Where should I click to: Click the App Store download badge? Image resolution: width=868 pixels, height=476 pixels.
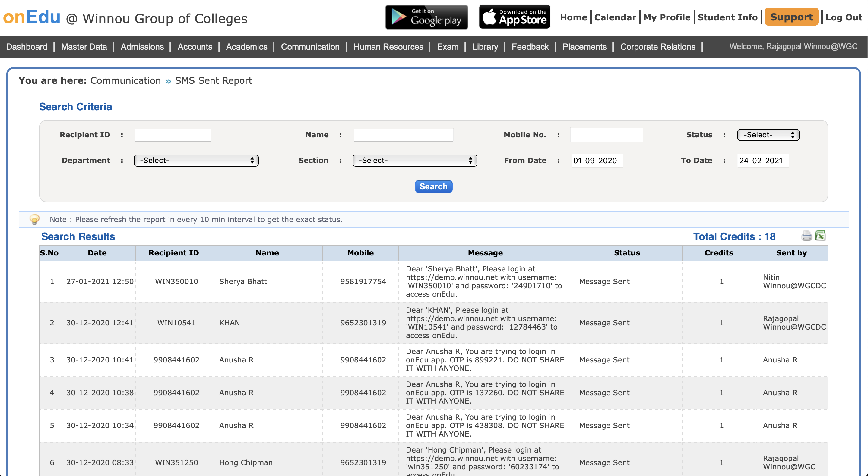(x=514, y=17)
